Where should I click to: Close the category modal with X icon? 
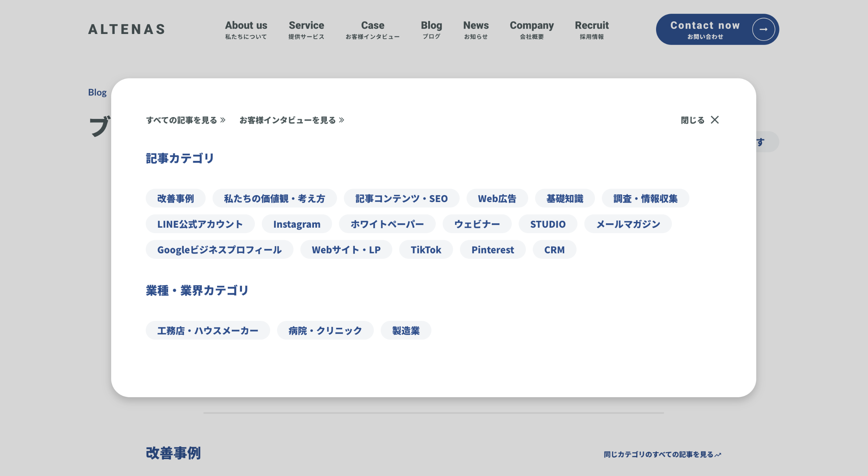[x=715, y=120]
